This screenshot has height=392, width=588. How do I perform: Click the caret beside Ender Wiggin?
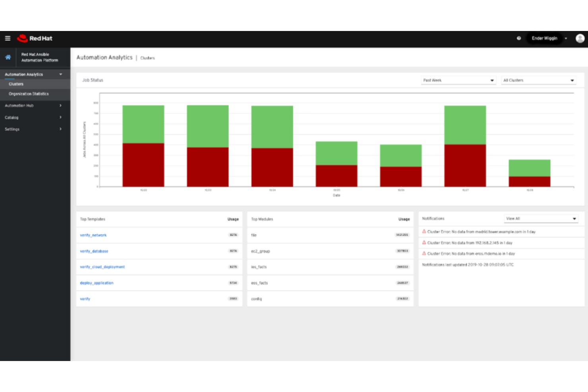coord(566,39)
